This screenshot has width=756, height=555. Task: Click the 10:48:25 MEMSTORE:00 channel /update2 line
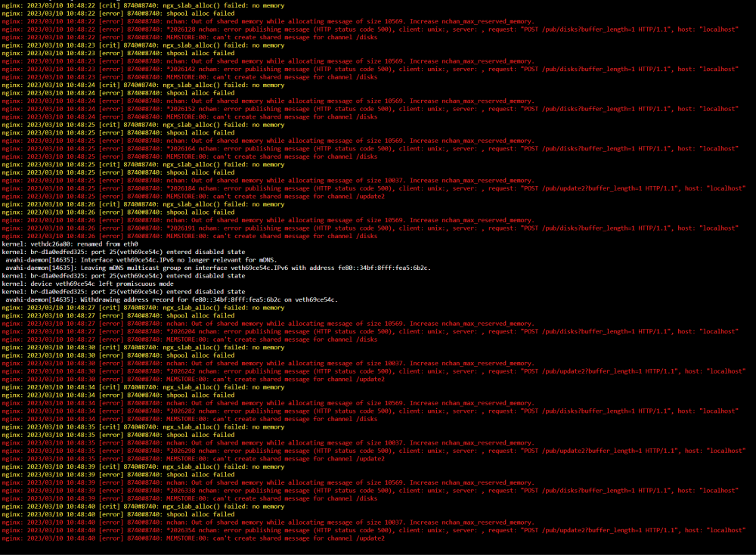coord(194,197)
